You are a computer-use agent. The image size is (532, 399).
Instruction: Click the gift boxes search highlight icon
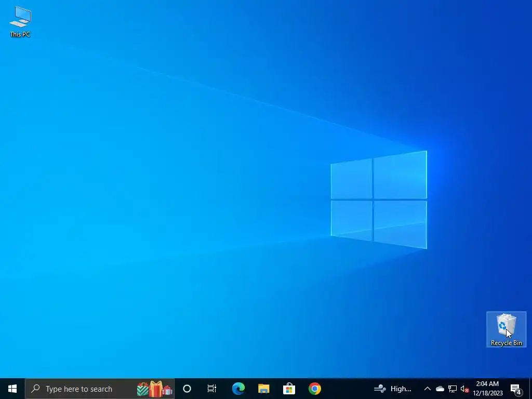pyautogui.click(x=155, y=389)
